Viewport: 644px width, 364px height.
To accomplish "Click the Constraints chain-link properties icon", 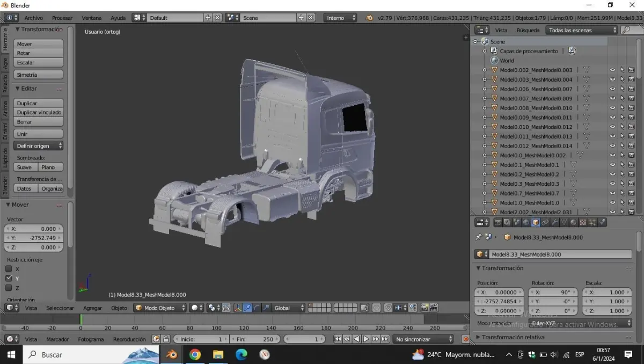I will [545, 222].
